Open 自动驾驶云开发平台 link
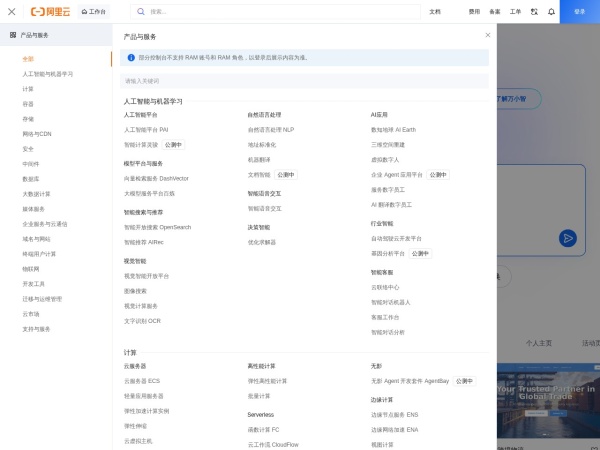 click(396, 238)
